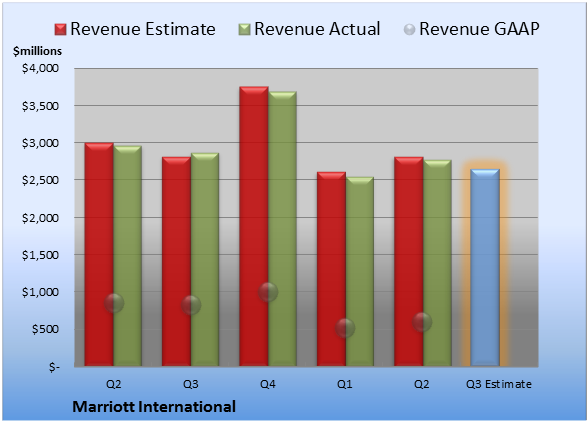
Task: Select the green Q3 revenue actual bar
Action: coord(205,259)
